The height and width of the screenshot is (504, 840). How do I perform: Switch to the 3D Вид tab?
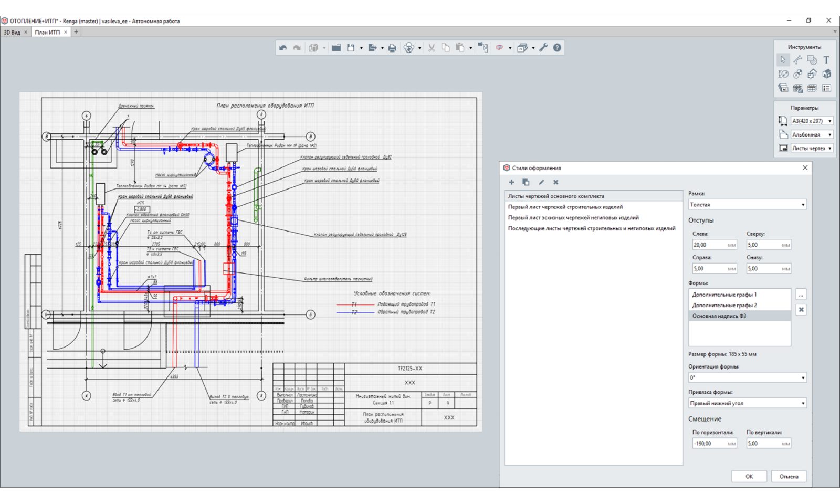coord(12,32)
